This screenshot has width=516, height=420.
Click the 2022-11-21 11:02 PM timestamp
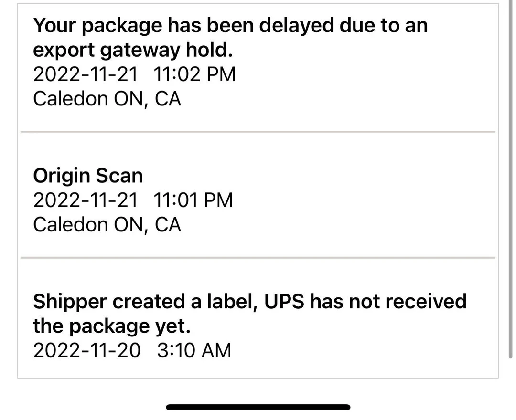tap(134, 74)
